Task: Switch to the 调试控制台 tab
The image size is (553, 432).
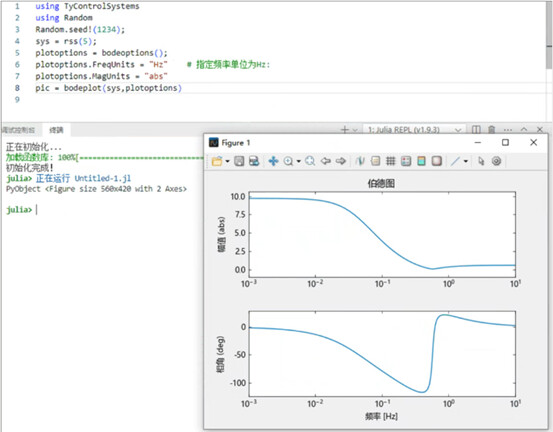Action: [x=18, y=130]
